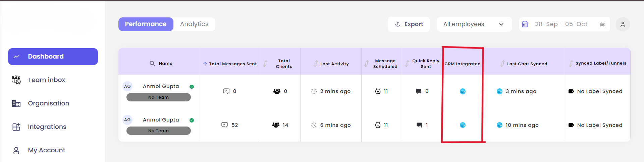Click '6 mins ago' last activity cell
Screen dimensions: 644x162
[x=335, y=125]
